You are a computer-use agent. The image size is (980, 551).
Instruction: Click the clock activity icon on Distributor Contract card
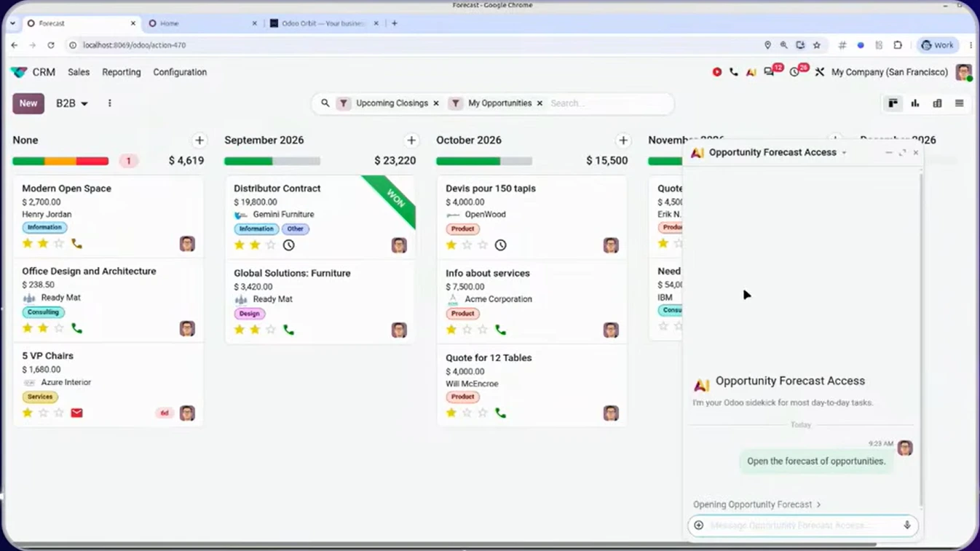tap(289, 245)
